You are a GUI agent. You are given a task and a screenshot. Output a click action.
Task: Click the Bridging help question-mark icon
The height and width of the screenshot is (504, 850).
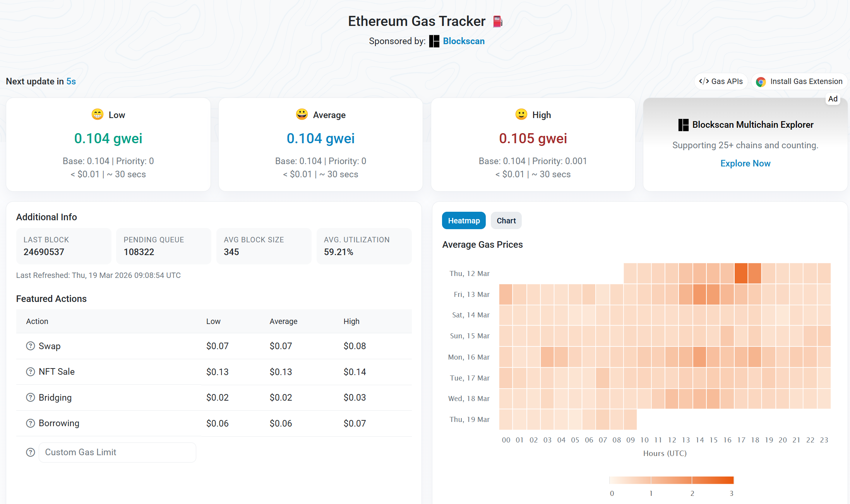click(x=30, y=398)
